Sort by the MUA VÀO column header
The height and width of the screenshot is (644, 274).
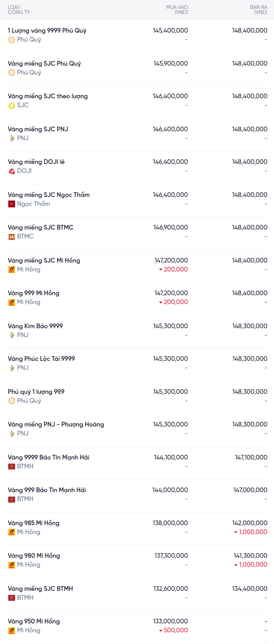tap(177, 10)
